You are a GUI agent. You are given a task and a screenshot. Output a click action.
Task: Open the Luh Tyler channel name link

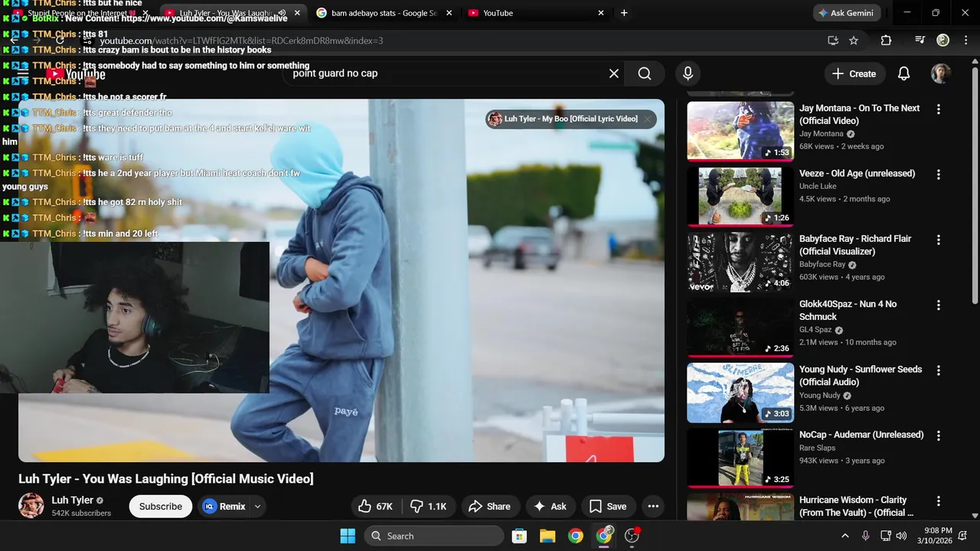pyautogui.click(x=73, y=500)
